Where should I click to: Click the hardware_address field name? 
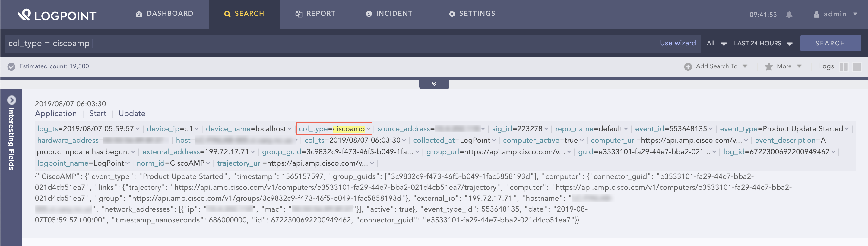coord(68,141)
